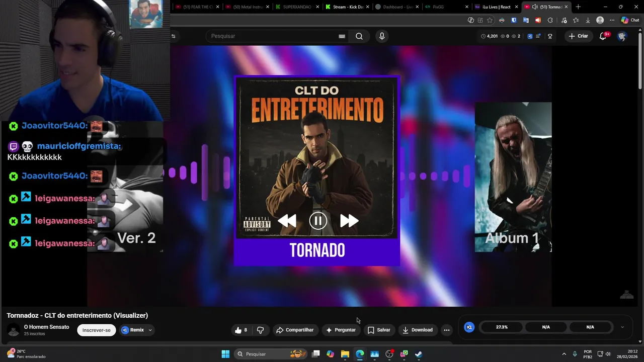
Task: Open Steam from the taskbar
Action: point(419,354)
